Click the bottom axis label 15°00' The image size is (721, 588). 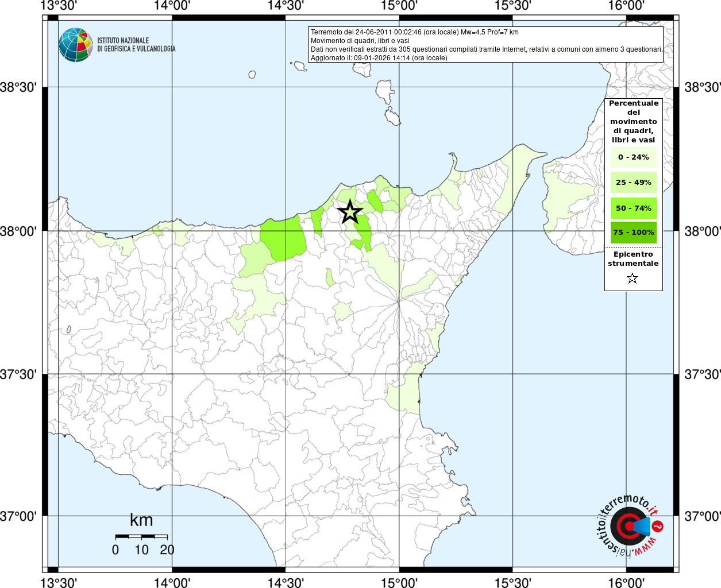point(399,582)
